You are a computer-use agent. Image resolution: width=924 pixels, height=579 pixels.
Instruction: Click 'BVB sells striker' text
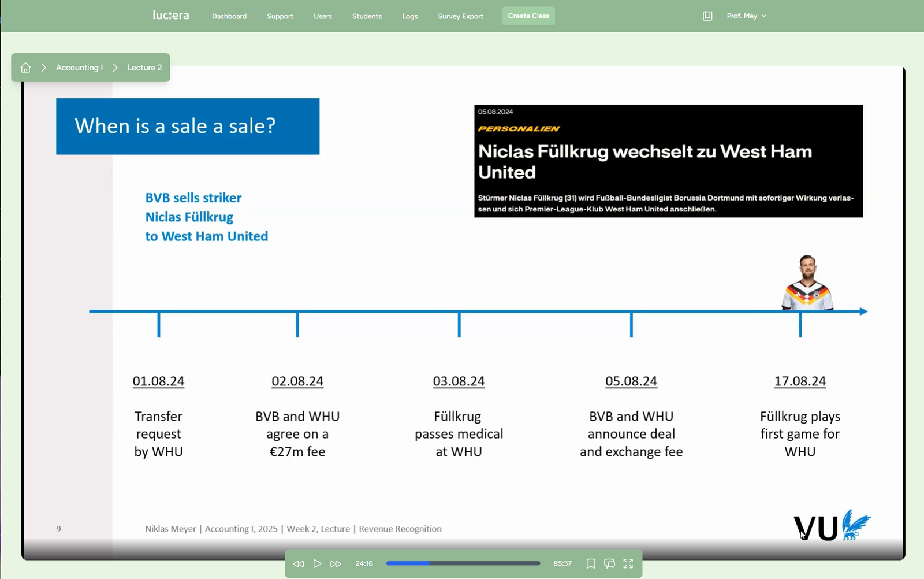point(193,198)
